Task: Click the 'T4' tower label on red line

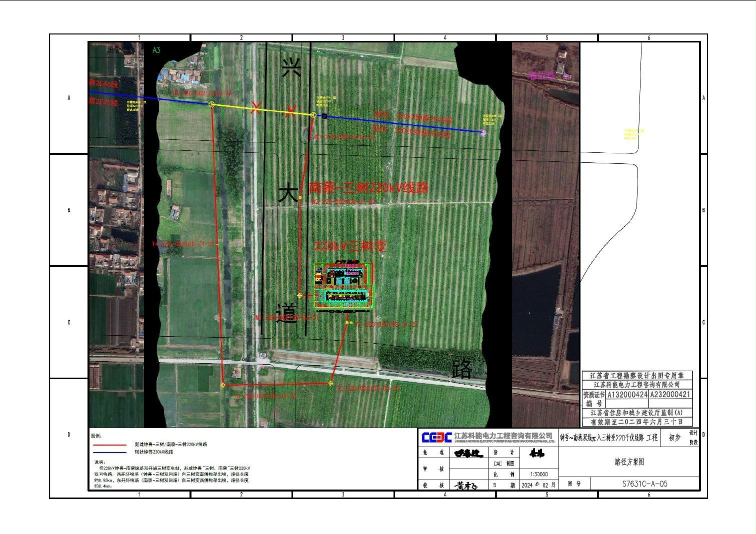Action: click(x=184, y=244)
